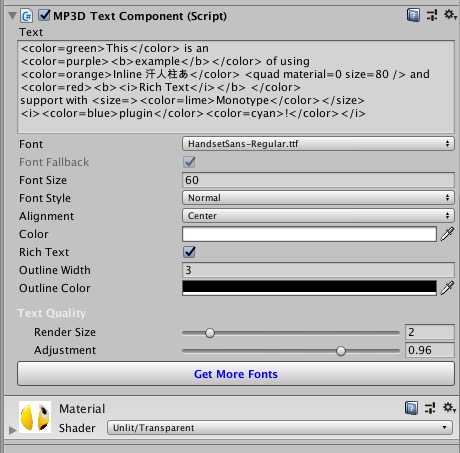Open the preset sliders icon for MP3D Text Component
The image size is (460, 453).
(432, 15)
